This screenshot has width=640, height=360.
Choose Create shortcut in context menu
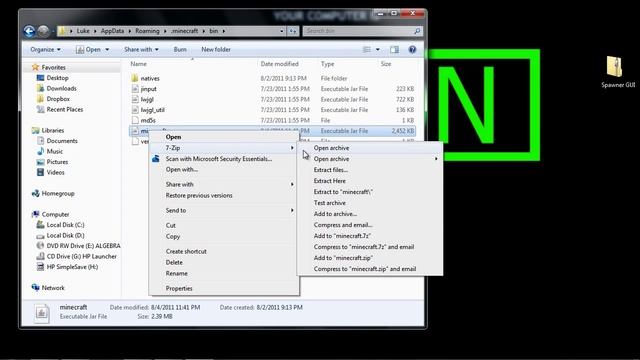[x=186, y=251]
